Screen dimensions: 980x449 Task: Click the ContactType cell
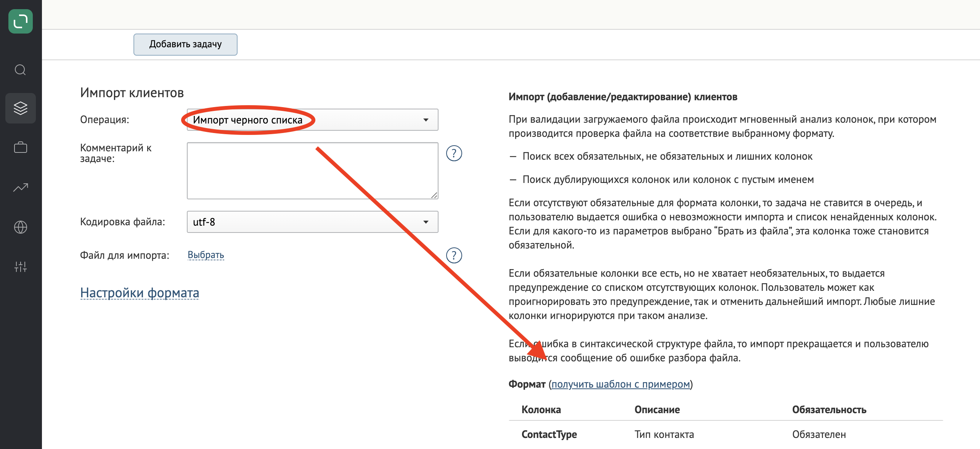click(x=549, y=435)
